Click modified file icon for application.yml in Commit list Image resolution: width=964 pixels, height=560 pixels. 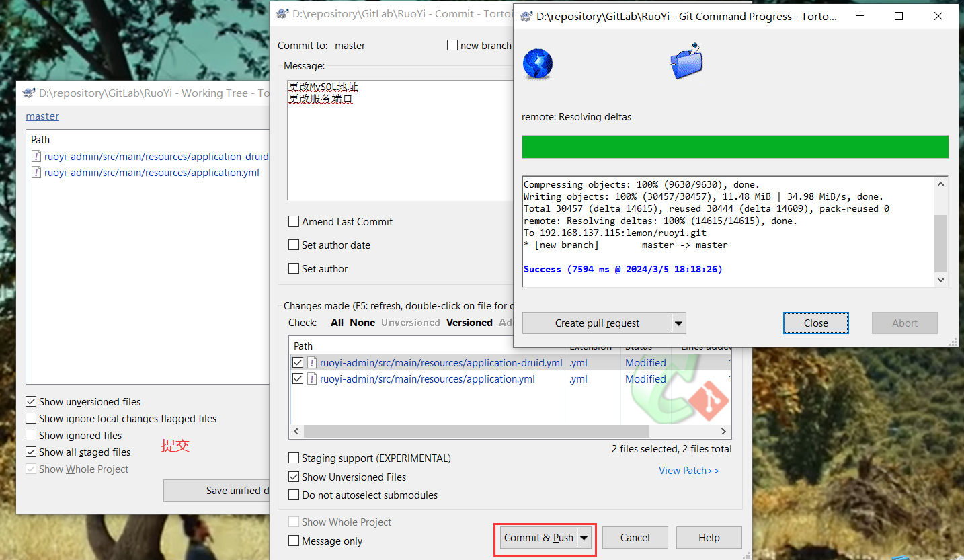pyautogui.click(x=312, y=379)
